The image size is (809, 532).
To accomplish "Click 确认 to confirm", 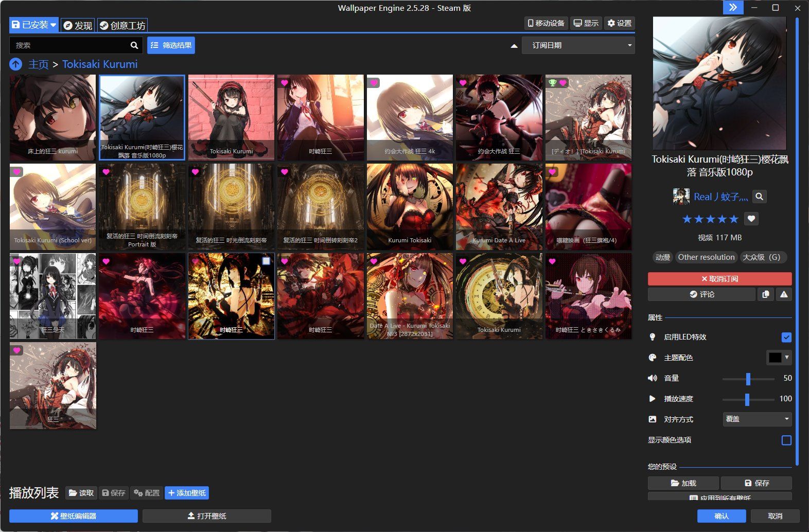I will pos(722,516).
